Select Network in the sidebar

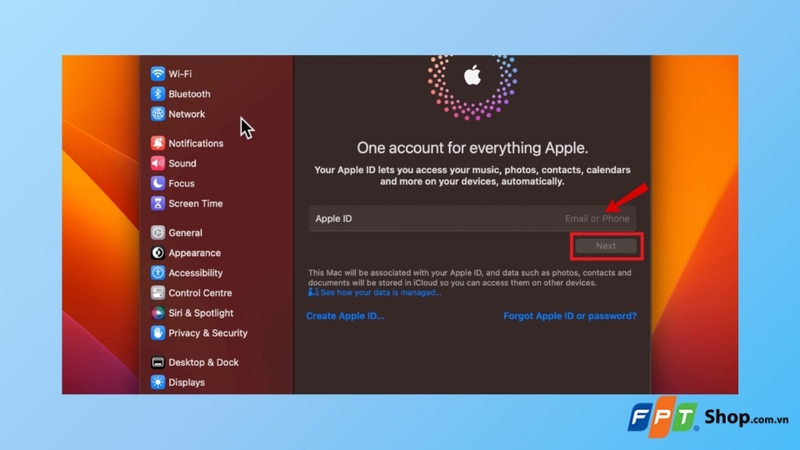tap(187, 114)
